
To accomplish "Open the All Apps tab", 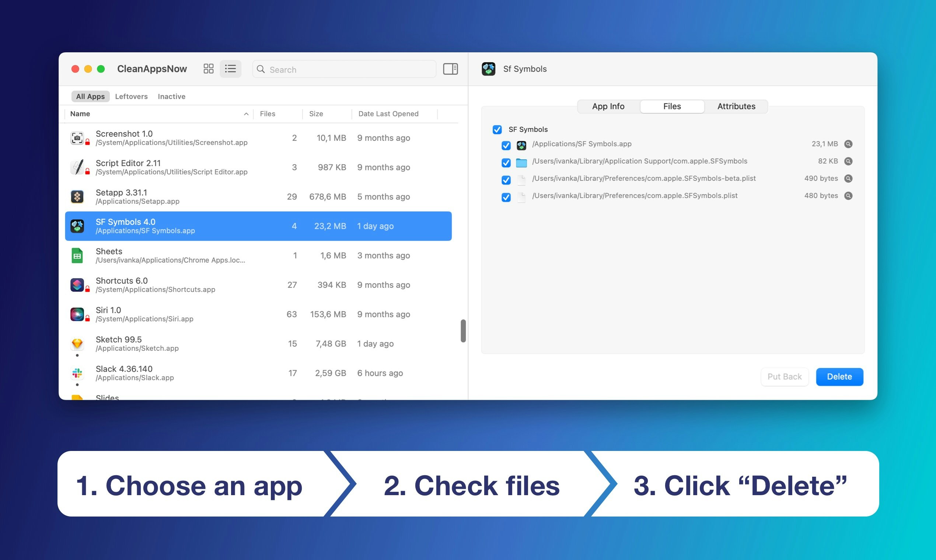I will [90, 96].
